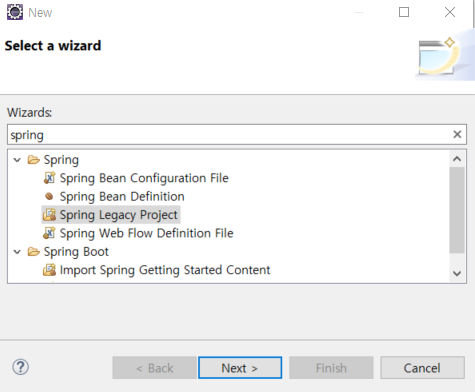
Task: Click the scrollbar up arrow in wizard list
Action: pos(457,159)
